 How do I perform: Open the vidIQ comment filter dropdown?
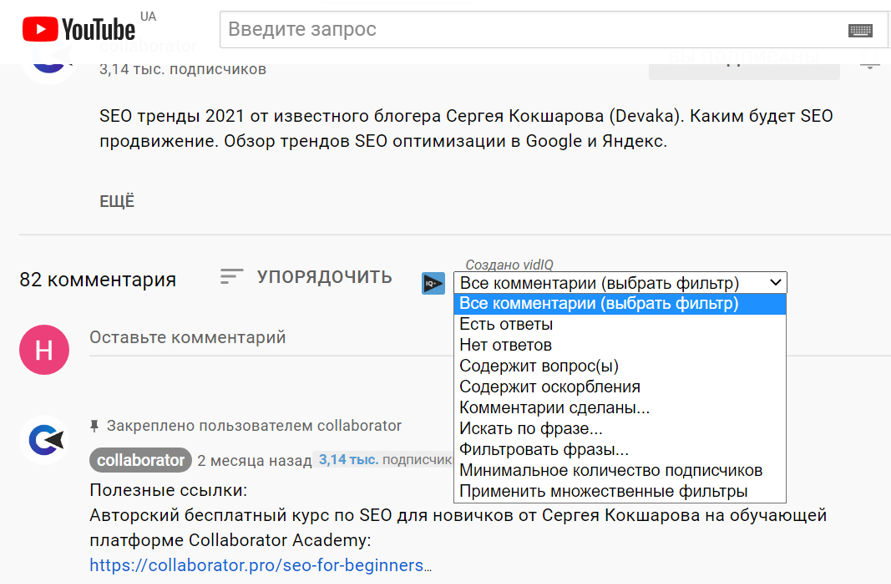[x=620, y=283]
